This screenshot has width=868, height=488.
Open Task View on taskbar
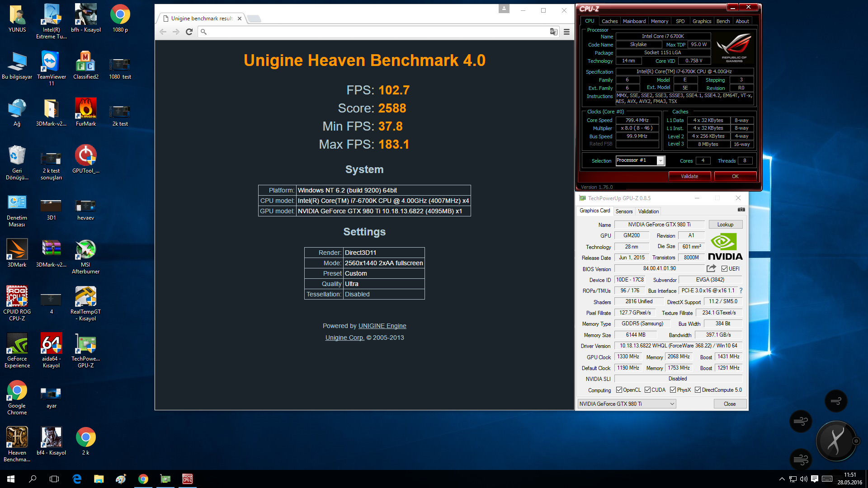(x=54, y=479)
